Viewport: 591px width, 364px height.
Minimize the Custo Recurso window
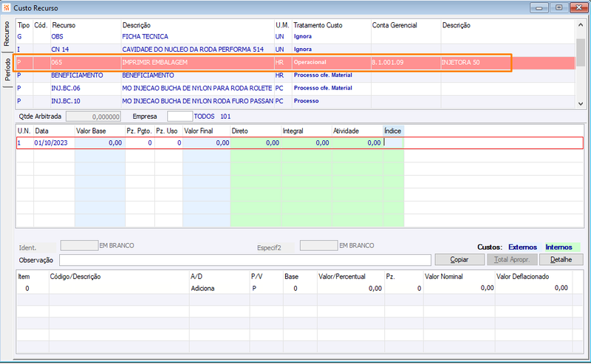click(539, 7)
